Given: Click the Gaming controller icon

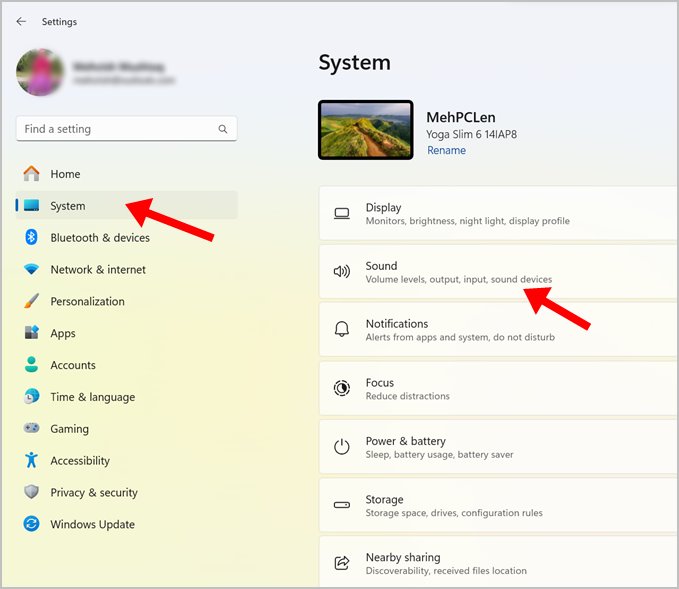Looking at the screenshot, I should [x=31, y=428].
